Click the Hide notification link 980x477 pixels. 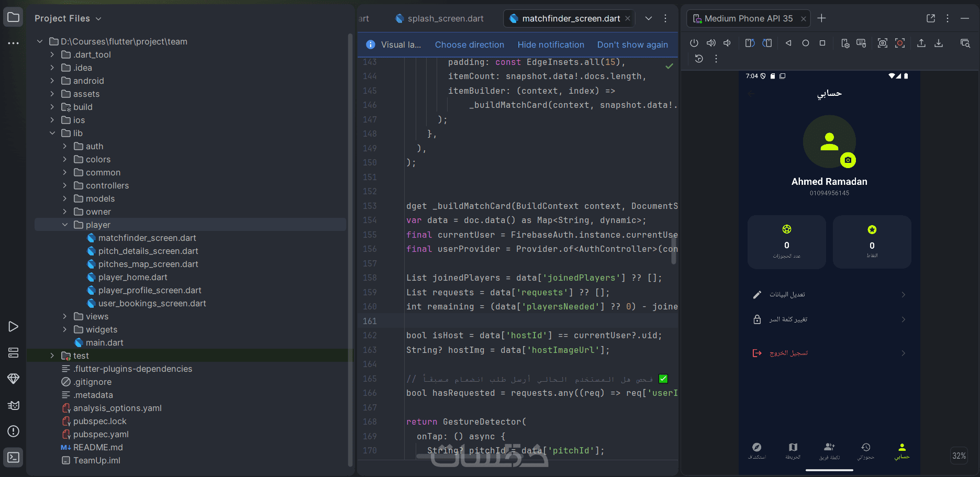coord(551,45)
